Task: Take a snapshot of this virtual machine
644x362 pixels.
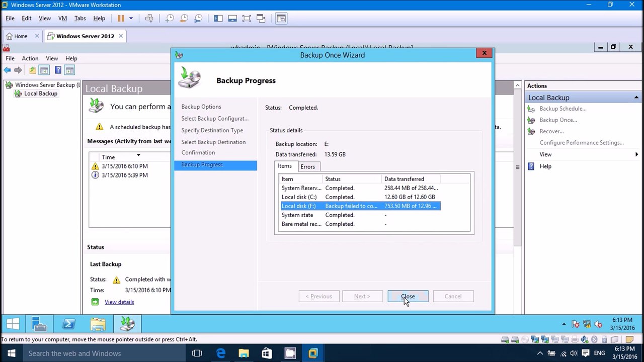Action: point(170,18)
